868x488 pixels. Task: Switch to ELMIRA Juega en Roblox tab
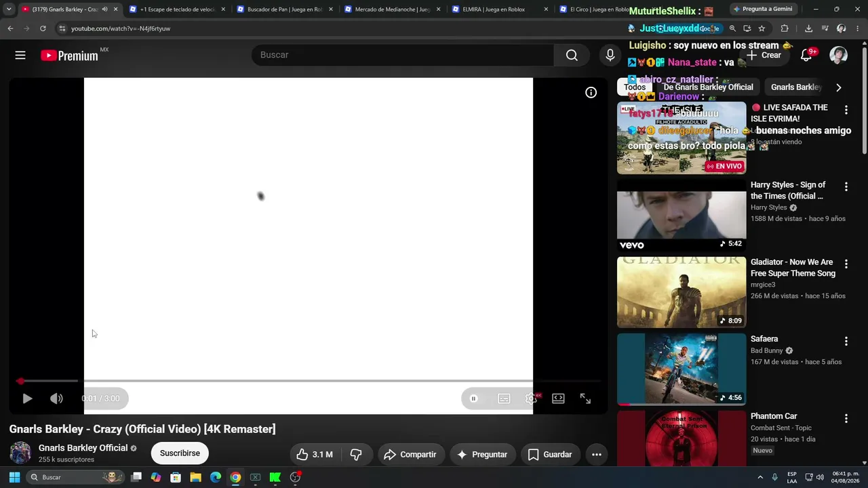click(x=499, y=9)
